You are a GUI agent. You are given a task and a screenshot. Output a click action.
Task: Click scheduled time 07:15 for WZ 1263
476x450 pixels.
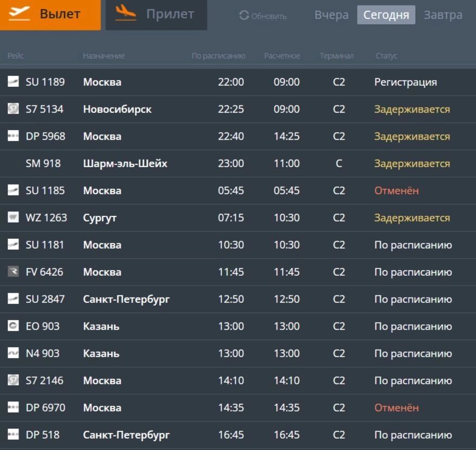231,218
